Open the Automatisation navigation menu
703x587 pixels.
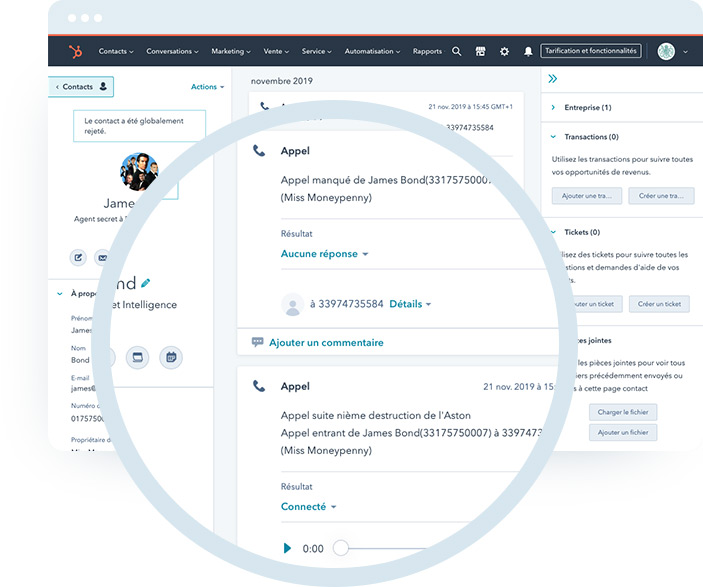point(372,52)
